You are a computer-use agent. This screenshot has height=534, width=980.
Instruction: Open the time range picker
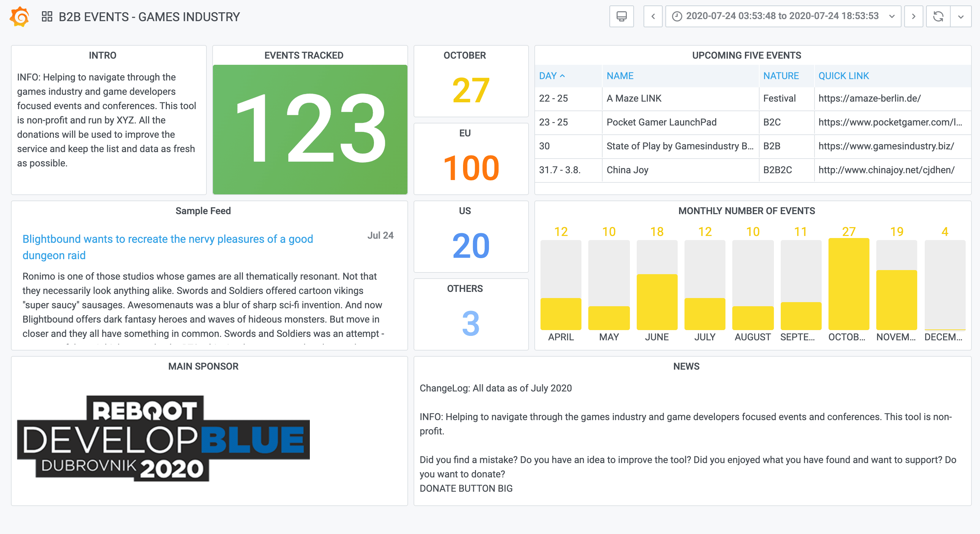783,16
